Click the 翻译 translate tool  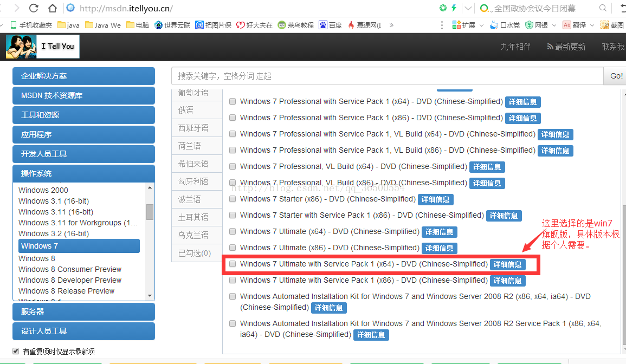pyautogui.click(x=574, y=25)
